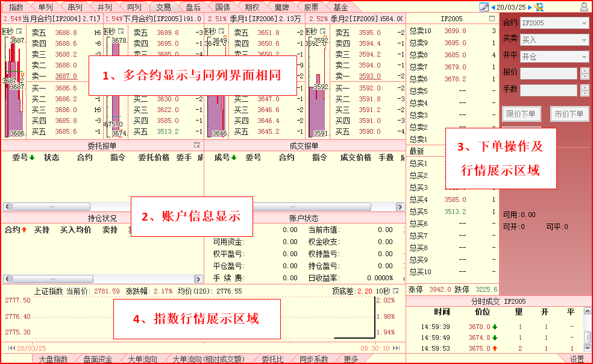
Task: Maximize the IF2005 quote panel
Action: tap(492, 19)
